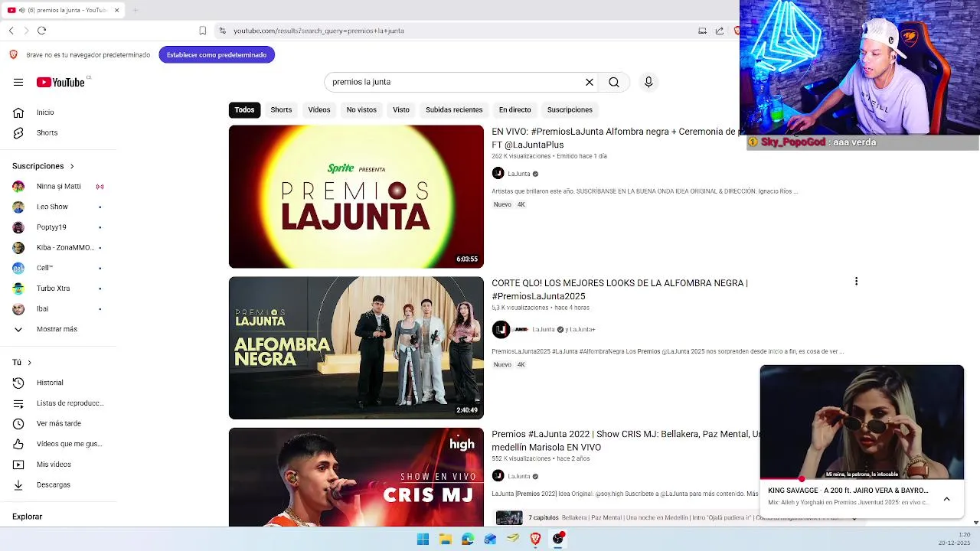Open Cris MJ Show en vivo thumbnail
980x551 pixels.
(356, 478)
